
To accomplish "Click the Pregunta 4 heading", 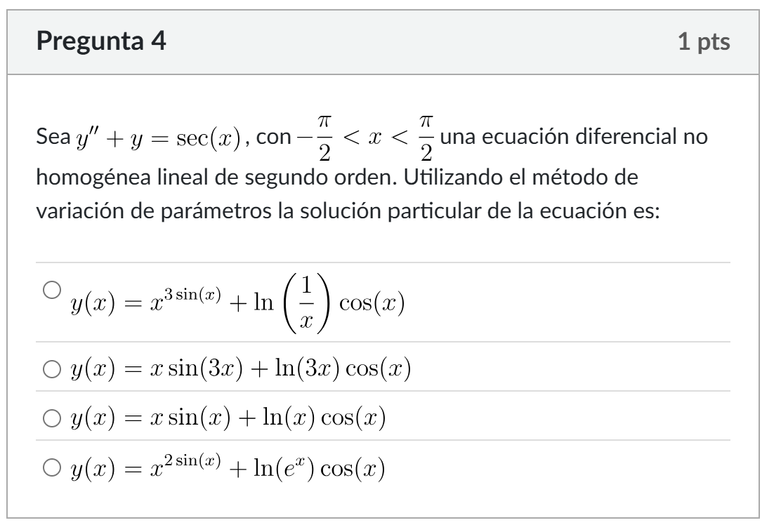I will (x=101, y=42).
